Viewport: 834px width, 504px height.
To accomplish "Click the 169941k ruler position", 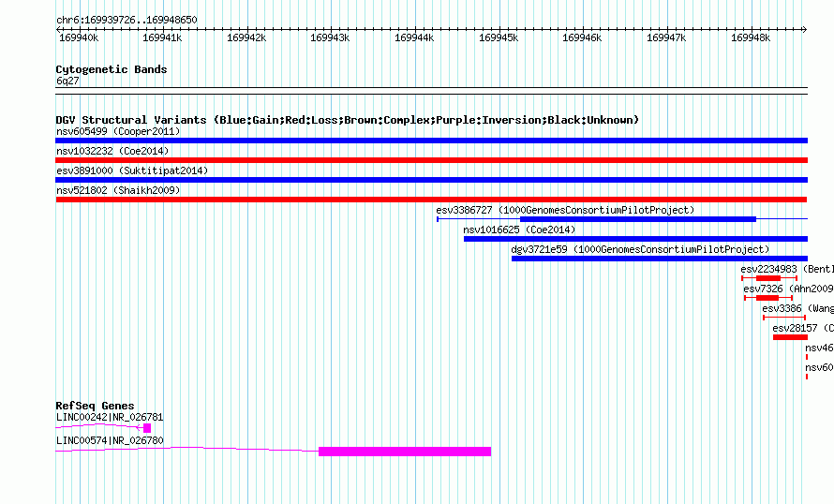I will (162, 37).
